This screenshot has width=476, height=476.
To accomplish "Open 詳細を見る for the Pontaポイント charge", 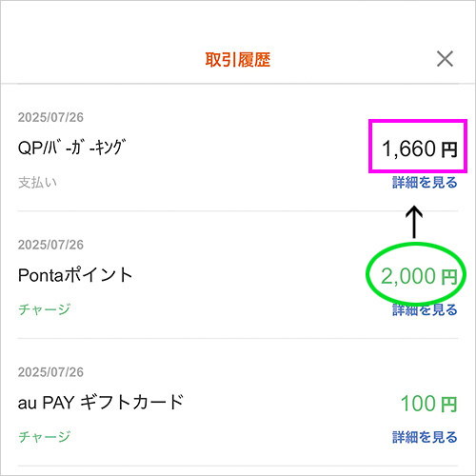I will 425,309.
